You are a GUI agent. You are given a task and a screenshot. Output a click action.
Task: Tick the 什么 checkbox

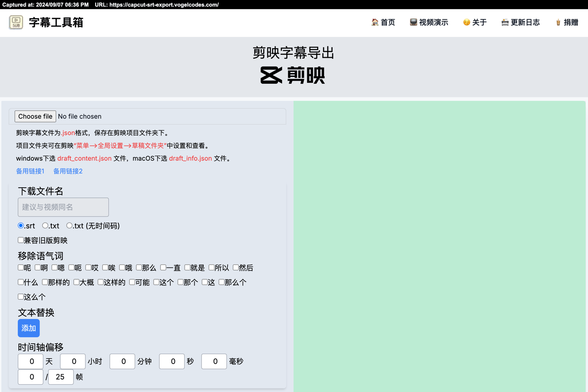coord(21,282)
